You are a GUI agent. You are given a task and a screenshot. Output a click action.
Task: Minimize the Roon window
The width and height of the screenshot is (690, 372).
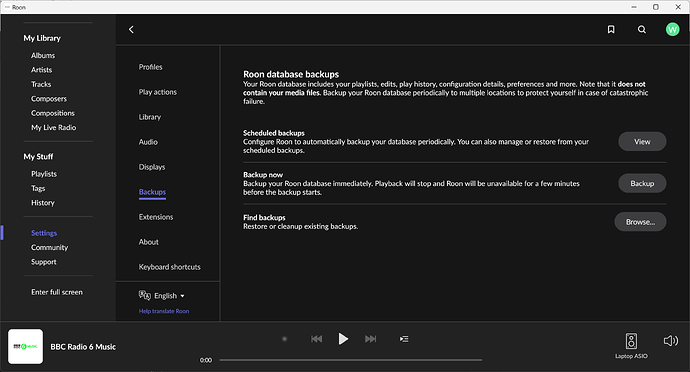pos(634,7)
